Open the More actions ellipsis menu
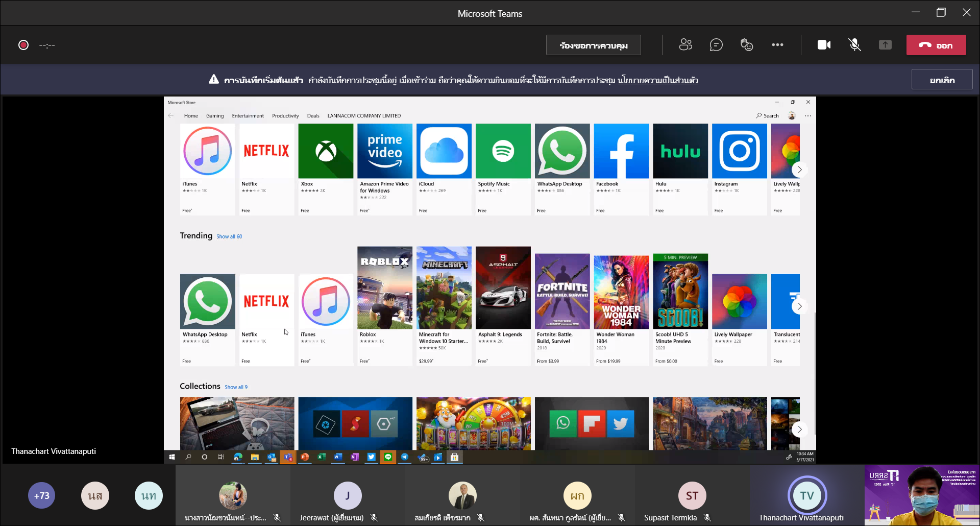Image resolution: width=980 pixels, height=526 pixels. coord(777,45)
